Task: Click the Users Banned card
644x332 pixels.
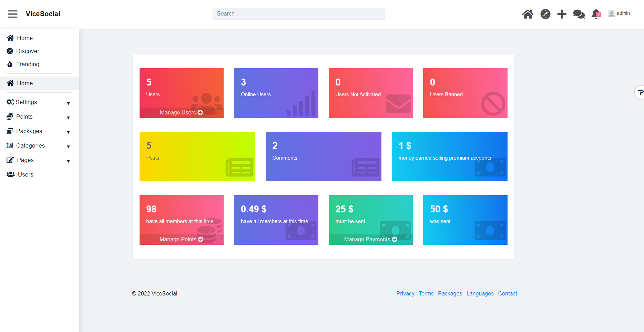Action: click(x=465, y=93)
